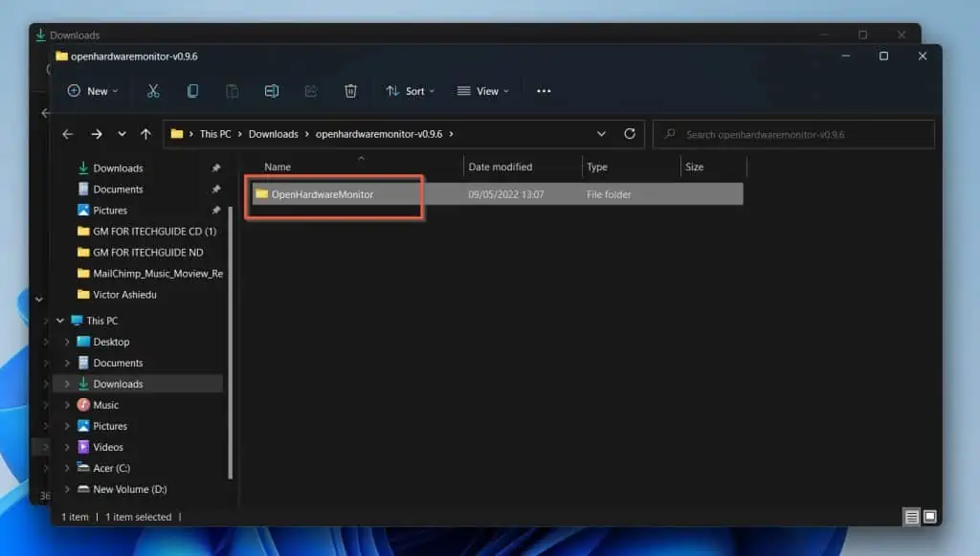This screenshot has width=980, height=556.
Task: Click the Cut scissors icon
Action: (x=153, y=91)
